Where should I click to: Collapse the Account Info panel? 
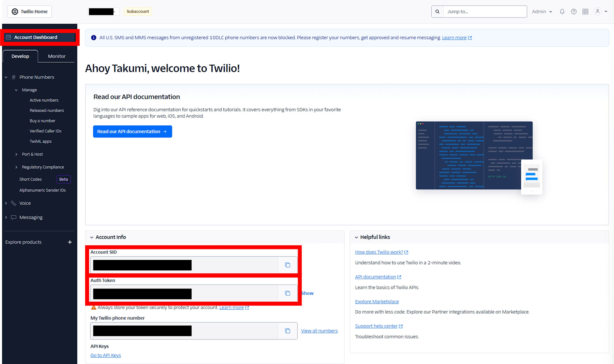92,237
